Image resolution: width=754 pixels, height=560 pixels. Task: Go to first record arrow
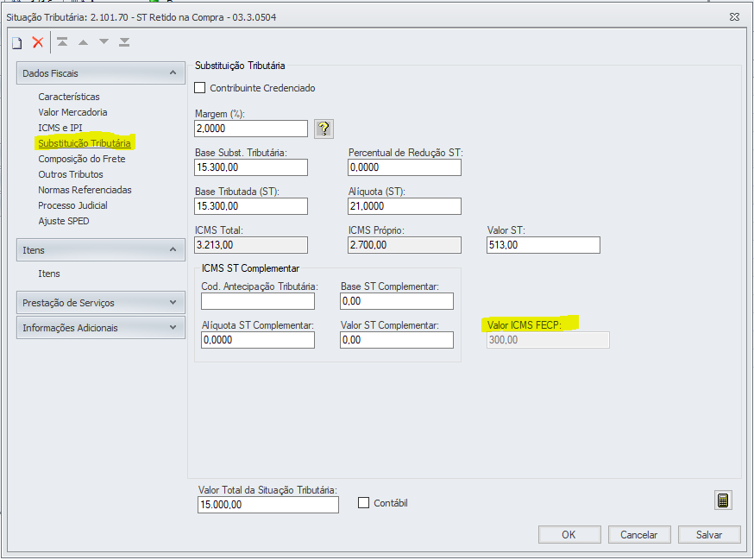pos(62,42)
